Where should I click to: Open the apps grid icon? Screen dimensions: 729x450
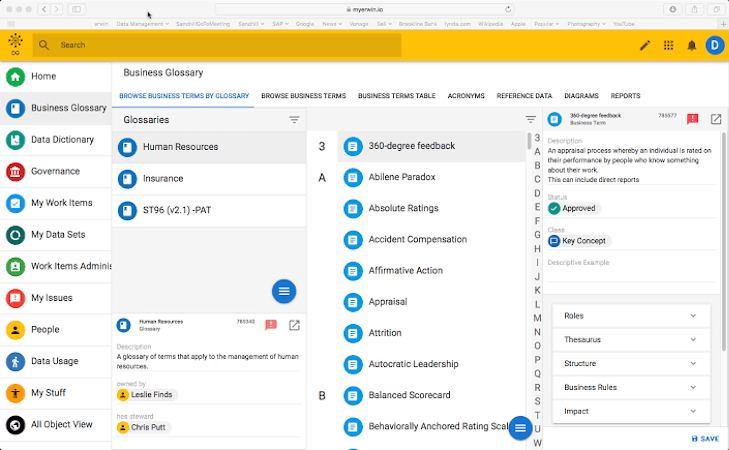669,45
